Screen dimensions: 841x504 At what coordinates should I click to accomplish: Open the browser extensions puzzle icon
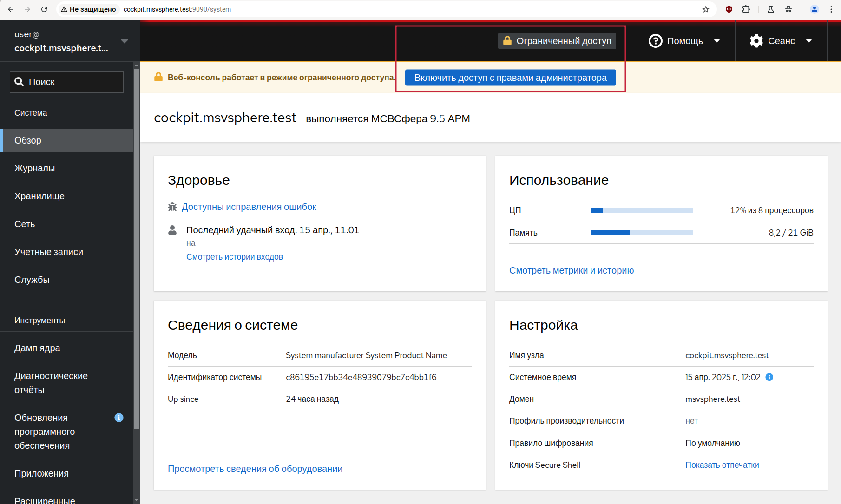pos(746,9)
